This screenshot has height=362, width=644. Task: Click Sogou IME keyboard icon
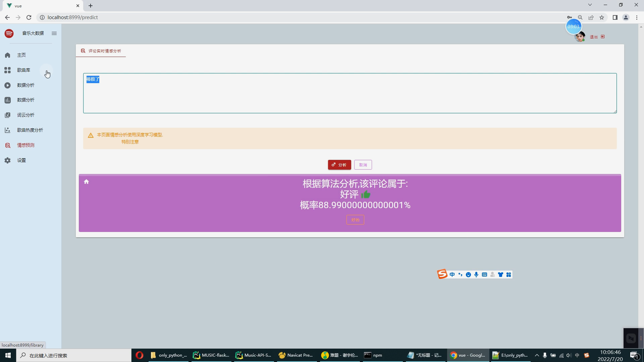[484, 275]
